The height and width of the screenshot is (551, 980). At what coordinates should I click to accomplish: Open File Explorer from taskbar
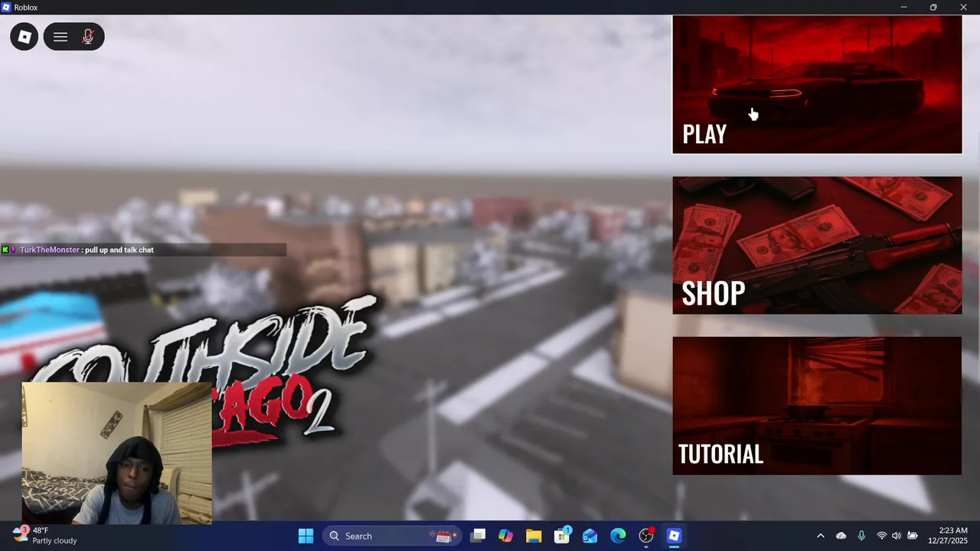pyautogui.click(x=534, y=536)
